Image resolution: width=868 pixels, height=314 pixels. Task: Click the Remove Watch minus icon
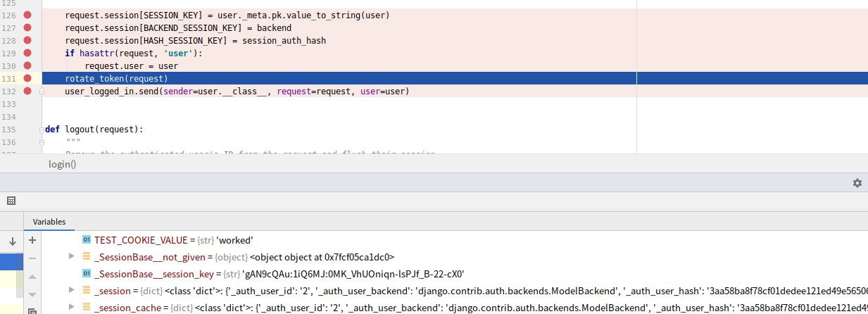point(32,258)
